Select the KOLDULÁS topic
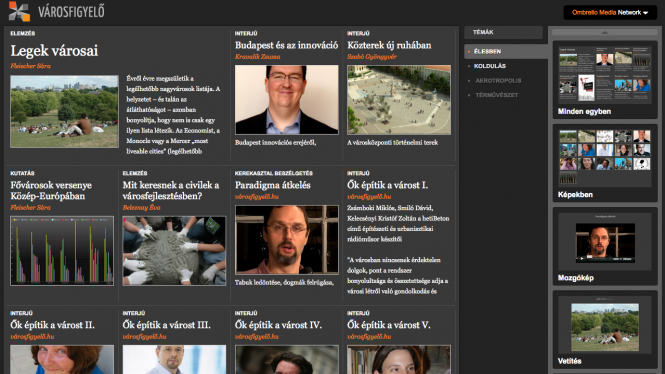Screen dimensions: 665x374 489,66
